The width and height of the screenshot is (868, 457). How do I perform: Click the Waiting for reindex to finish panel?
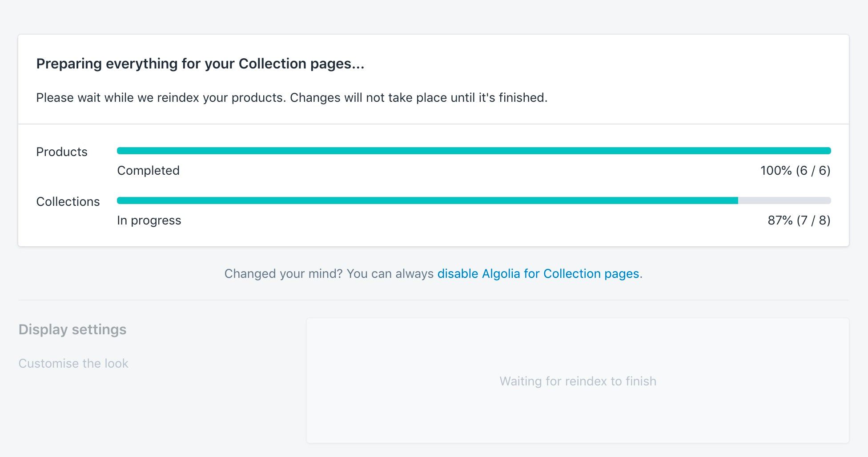[x=578, y=381]
